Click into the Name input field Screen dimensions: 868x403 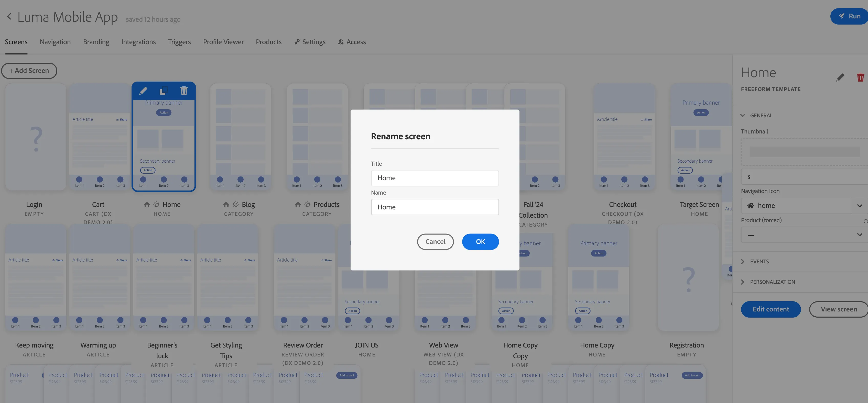coord(435,207)
